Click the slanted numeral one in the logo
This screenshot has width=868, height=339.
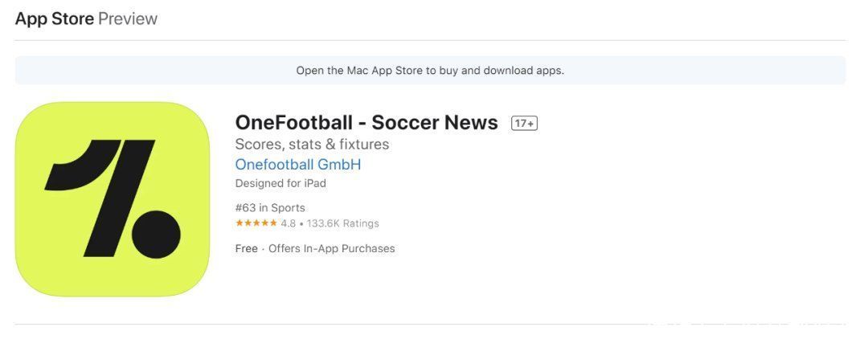(100, 198)
